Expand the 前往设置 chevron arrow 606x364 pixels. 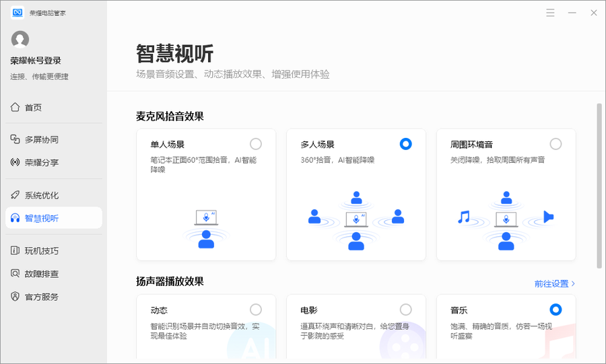click(x=573, y=284)
